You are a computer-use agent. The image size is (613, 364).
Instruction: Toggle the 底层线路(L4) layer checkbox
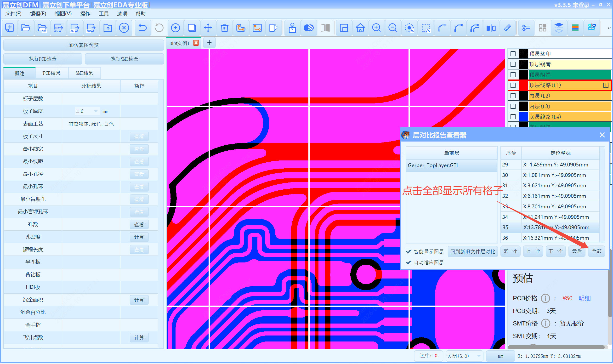[x=513, y=117]
